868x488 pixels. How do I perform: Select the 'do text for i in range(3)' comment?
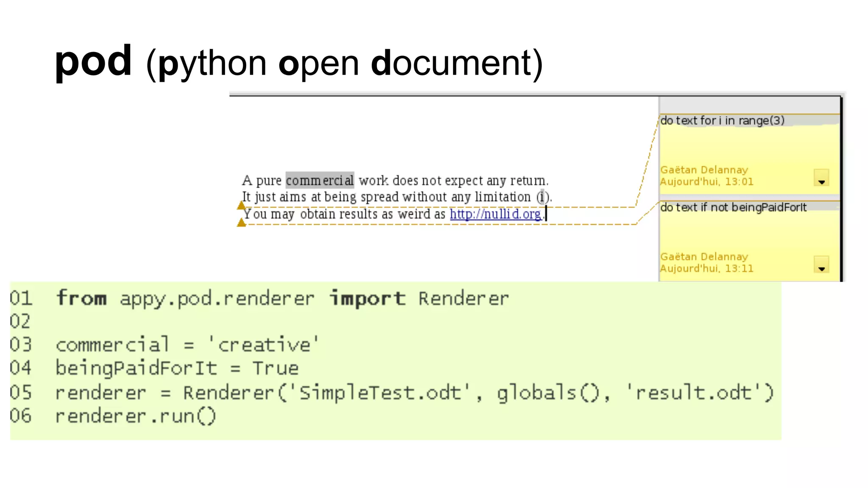[x=722, y=121]
